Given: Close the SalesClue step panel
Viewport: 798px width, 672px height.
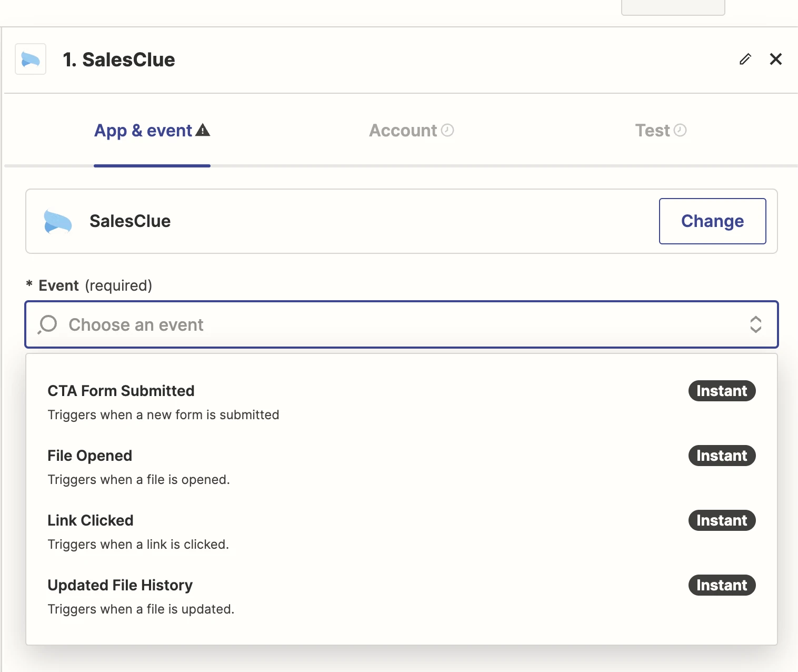Looking at the screenshot, I should (x=775, y=59).
